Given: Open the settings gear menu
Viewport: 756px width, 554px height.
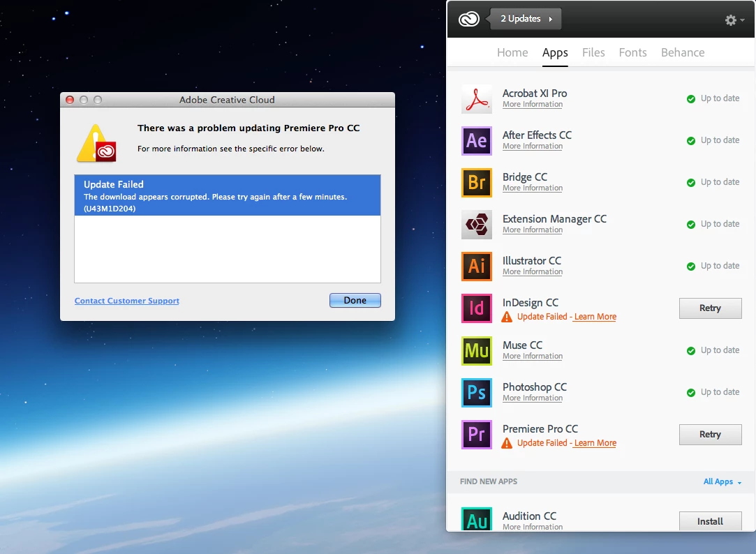Looking at the screenshot, I should 734,20.
